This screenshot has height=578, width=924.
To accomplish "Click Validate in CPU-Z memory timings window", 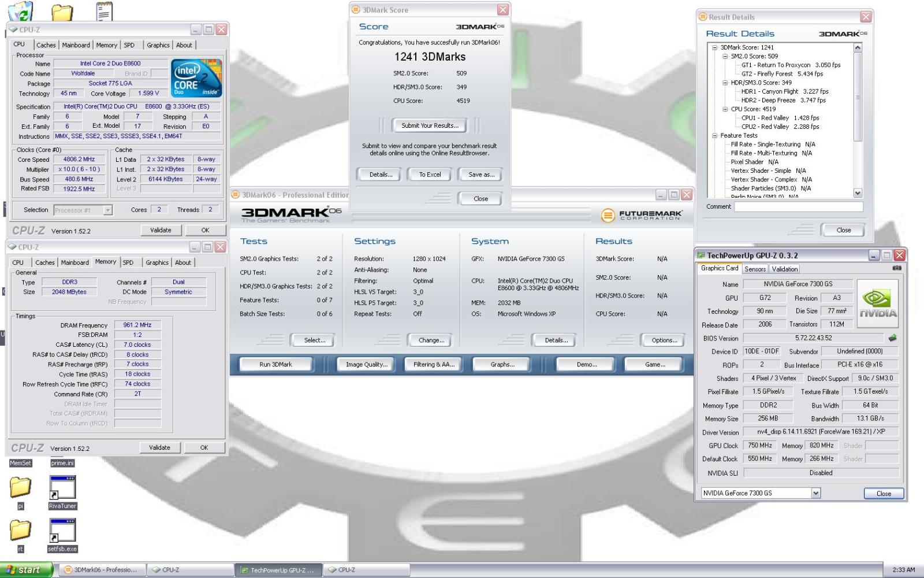I will (159, 447).
